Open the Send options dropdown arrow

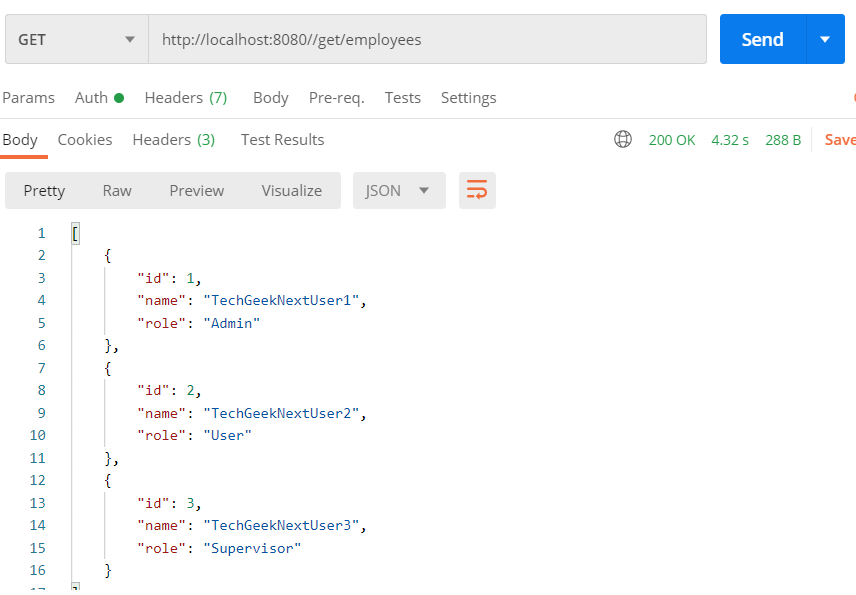825,39
